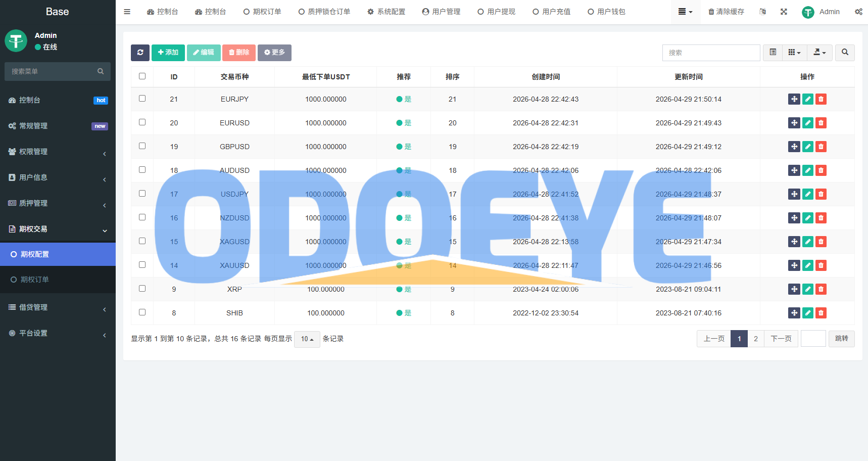Click the green 添加 button
The image size is (868, 461).
[x=168, y=53]
